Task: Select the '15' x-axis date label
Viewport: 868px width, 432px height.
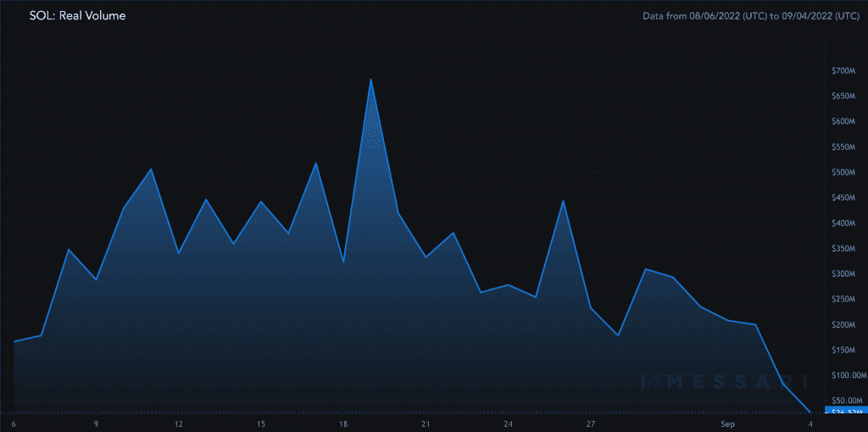Action: [261, 424]
